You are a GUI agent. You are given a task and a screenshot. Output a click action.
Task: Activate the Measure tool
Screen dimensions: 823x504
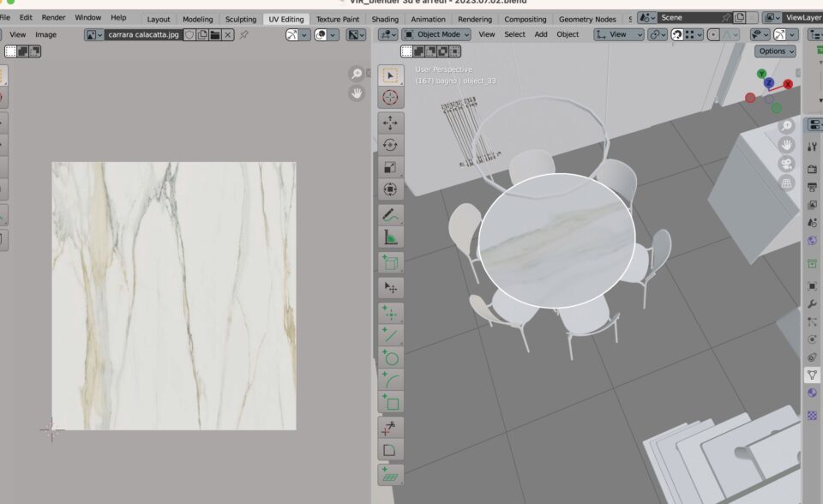390,237
